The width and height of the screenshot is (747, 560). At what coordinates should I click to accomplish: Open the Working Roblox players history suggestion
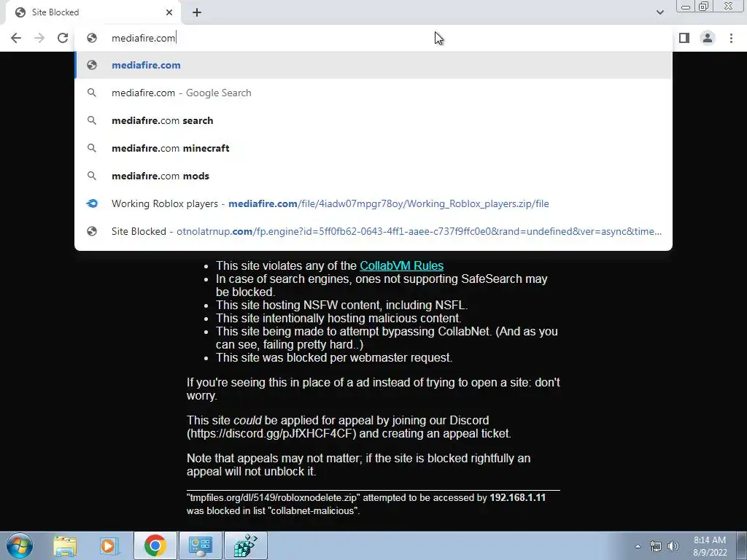click(373, 203)
